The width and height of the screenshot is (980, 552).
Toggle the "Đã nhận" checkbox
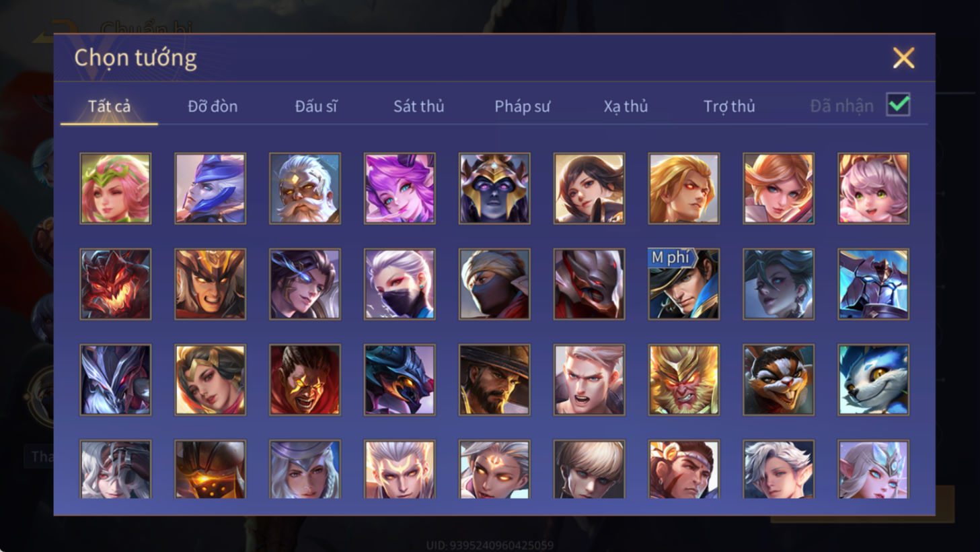[x=899, y=105]
